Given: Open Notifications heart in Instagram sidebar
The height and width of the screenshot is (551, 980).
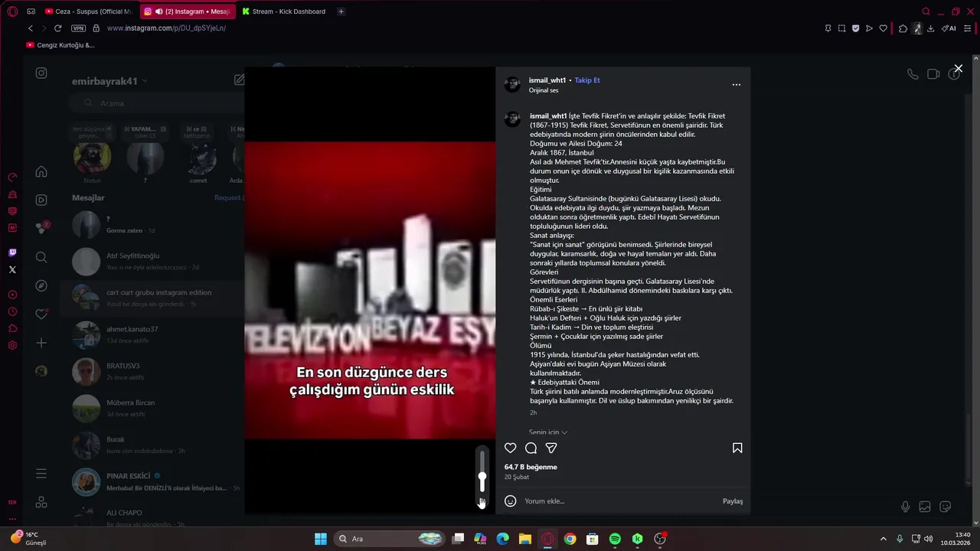Looking at the screenshot, I should (41, 314).
